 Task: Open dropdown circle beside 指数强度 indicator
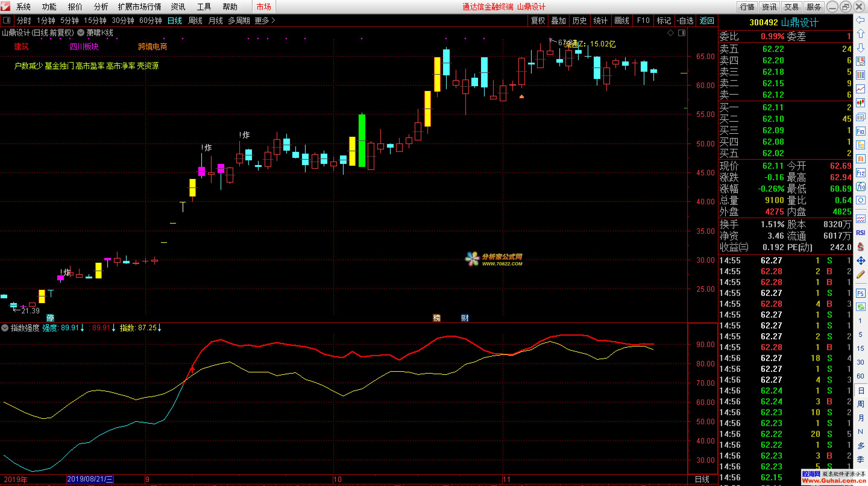click(x=5, y=328)
